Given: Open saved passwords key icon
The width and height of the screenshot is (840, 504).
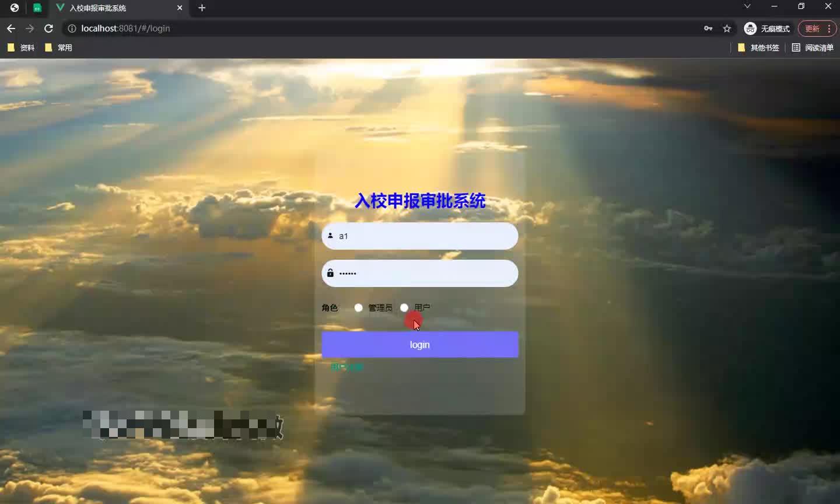Looking at the screenshot, I should 708,28.
